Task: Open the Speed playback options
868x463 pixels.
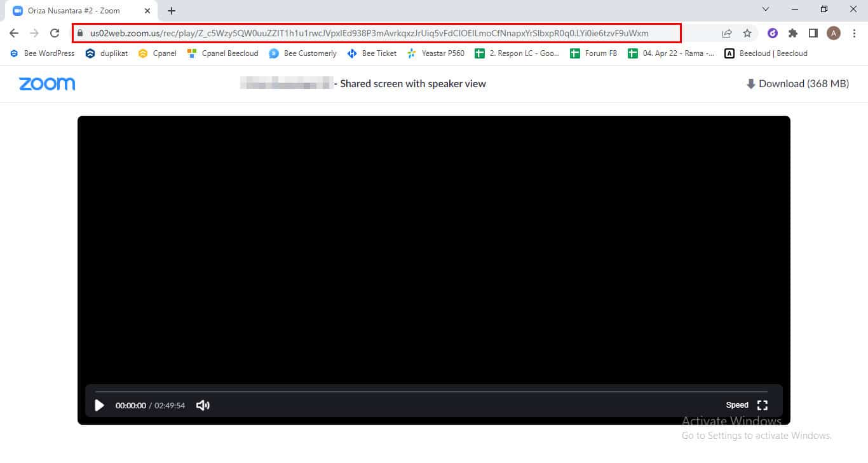Action: pyautogui.click(x=737, y=405)
